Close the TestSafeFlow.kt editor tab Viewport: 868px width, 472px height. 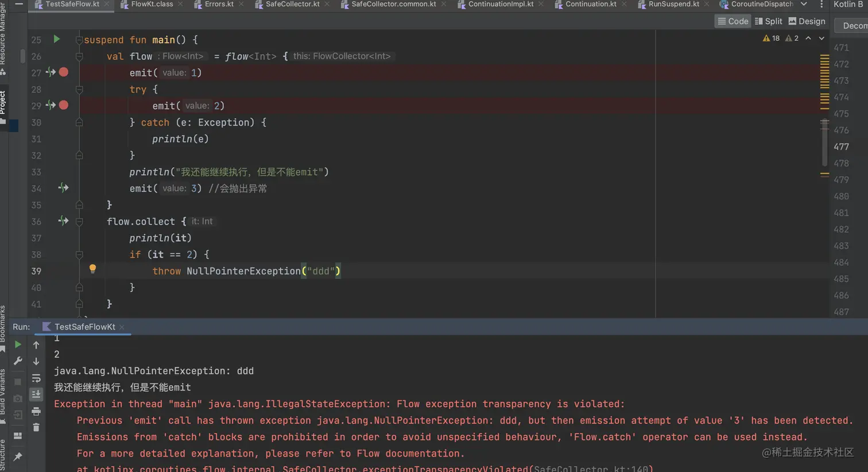[107, 4]
